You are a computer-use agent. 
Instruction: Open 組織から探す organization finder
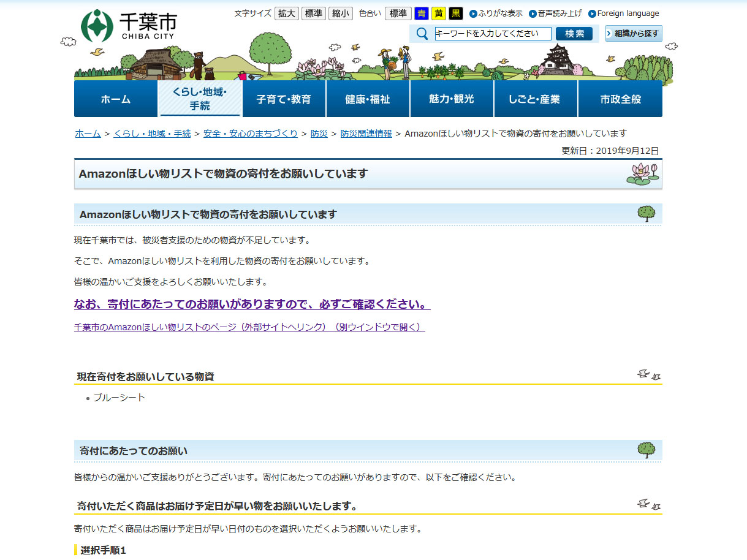(634, 34)
